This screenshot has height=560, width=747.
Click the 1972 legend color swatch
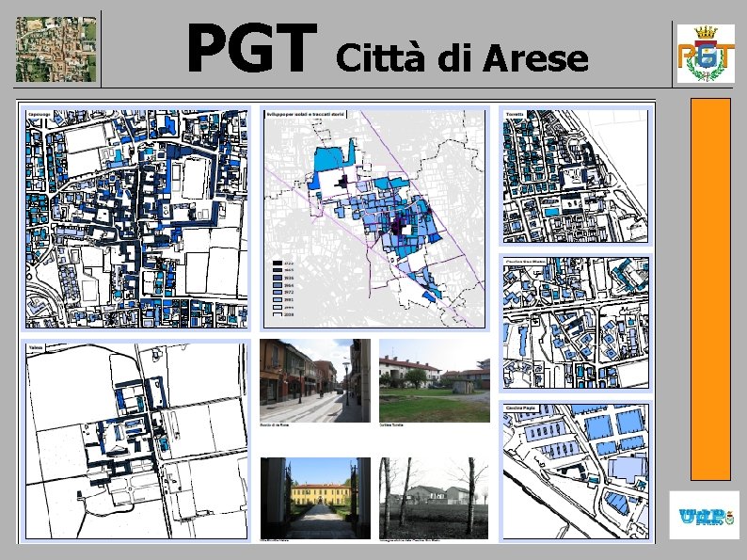point(278,292)
